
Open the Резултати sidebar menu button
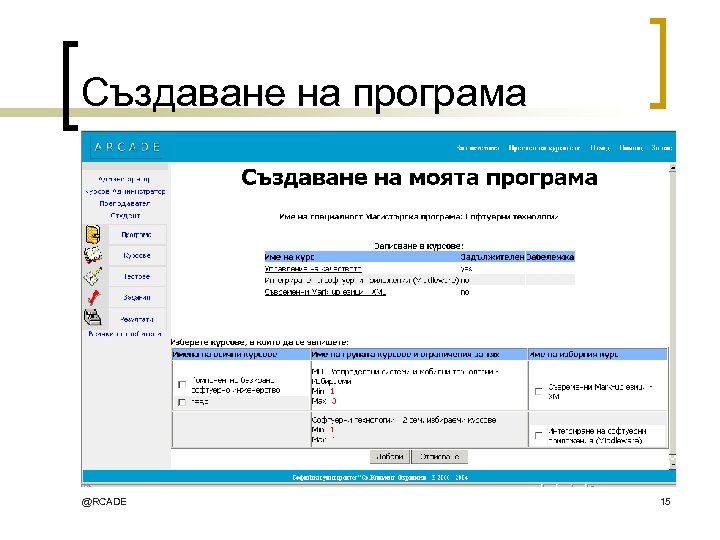(x=137, y=319)
